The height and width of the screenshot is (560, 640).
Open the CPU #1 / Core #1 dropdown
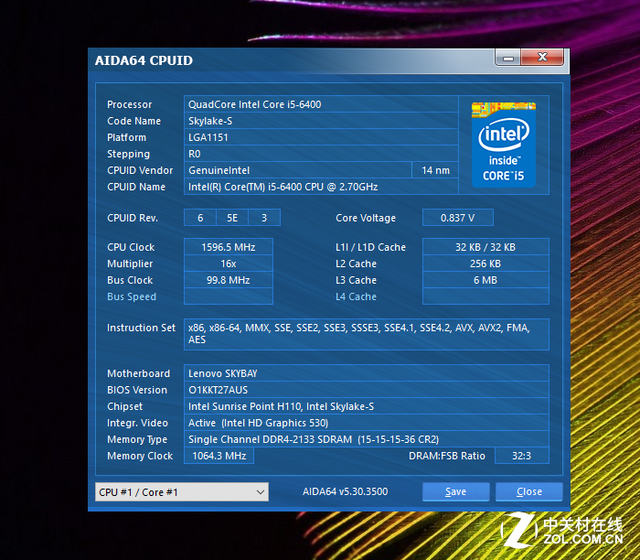(x=182, y=492)
